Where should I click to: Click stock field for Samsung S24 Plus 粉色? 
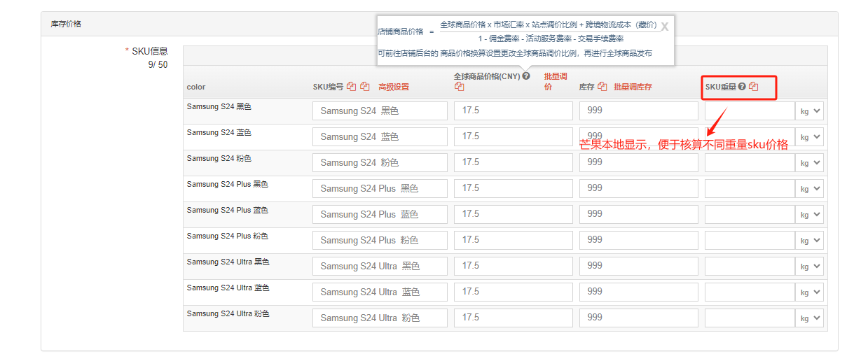639,240
